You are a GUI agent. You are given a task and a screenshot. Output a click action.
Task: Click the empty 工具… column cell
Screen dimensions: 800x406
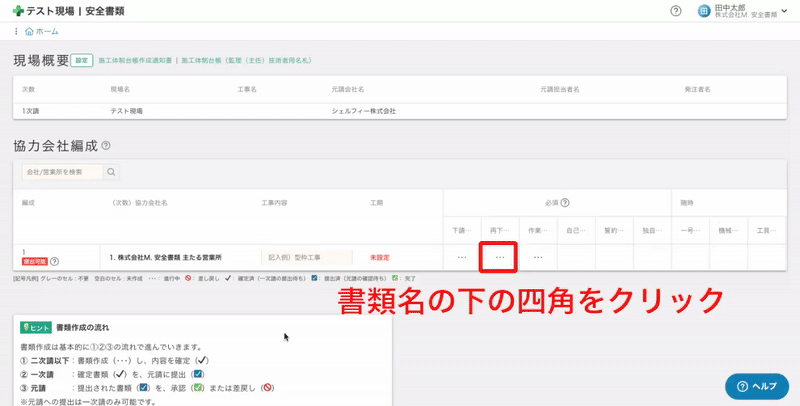[x=767, y=258]
